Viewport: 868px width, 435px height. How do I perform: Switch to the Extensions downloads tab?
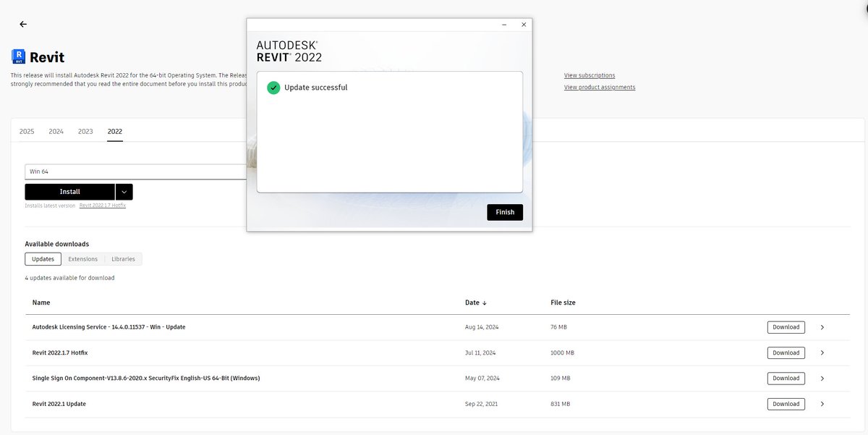tap(82, 259)
